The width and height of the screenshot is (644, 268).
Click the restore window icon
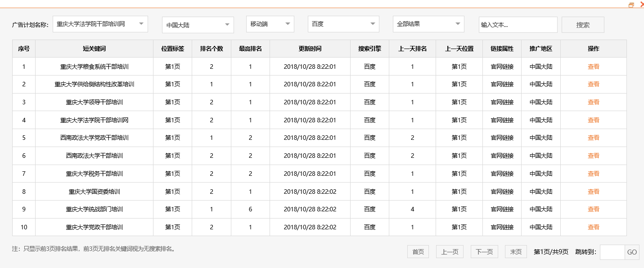631,5
